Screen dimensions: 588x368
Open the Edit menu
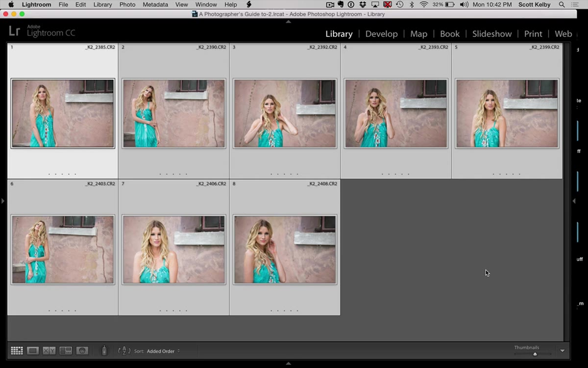pyautogui.click(x=81, y=4)
